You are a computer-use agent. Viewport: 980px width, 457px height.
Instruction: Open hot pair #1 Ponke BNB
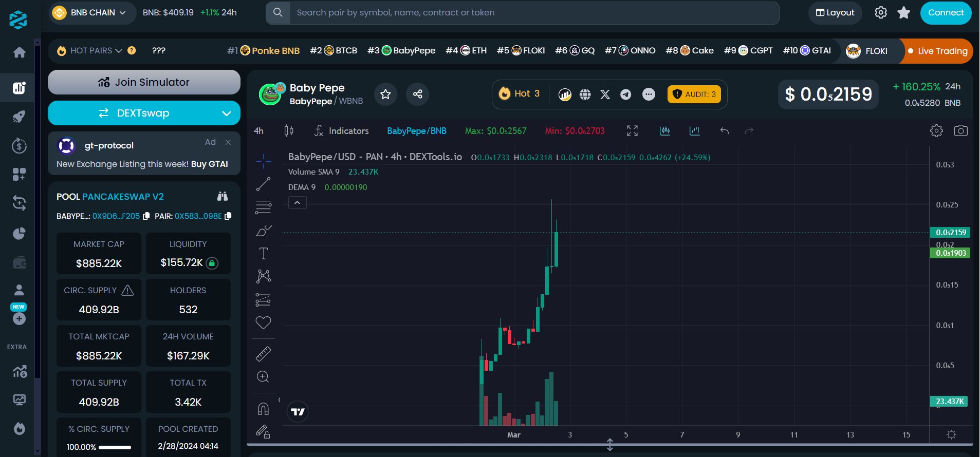pos(264,50)
